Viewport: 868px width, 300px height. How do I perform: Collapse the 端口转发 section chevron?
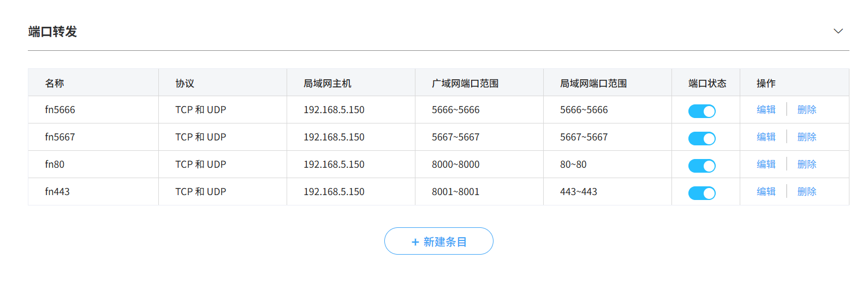coord(838,31)
